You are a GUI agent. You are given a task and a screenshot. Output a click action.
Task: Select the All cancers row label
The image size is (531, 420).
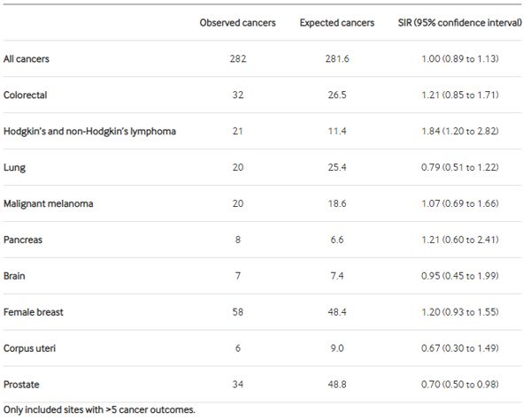27,58
